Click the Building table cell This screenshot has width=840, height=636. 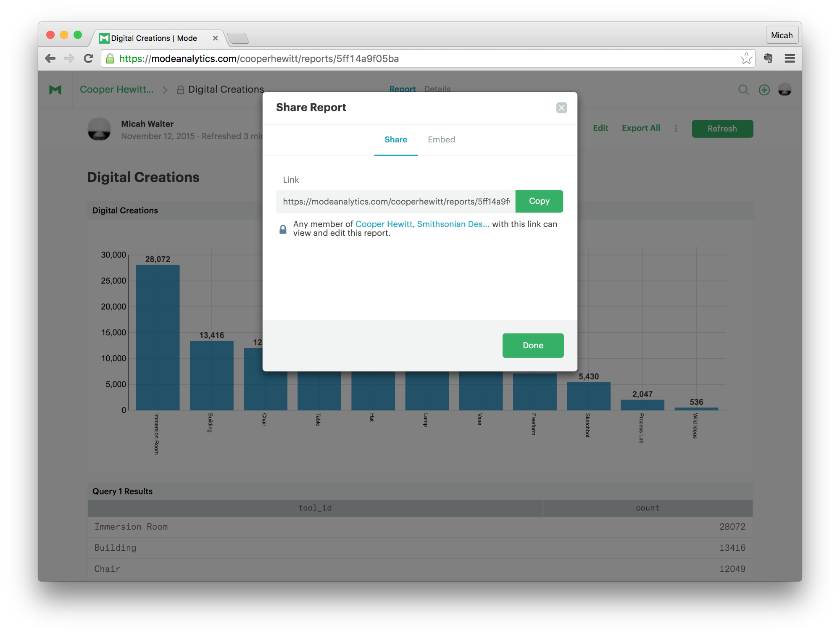pos(115,548)
